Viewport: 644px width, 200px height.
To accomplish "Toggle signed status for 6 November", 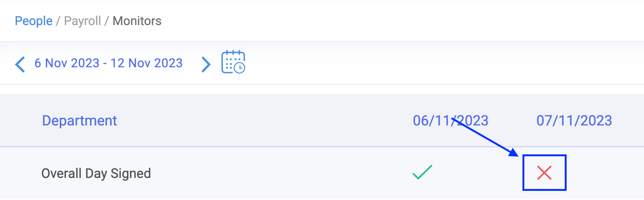I will (422, 172).
